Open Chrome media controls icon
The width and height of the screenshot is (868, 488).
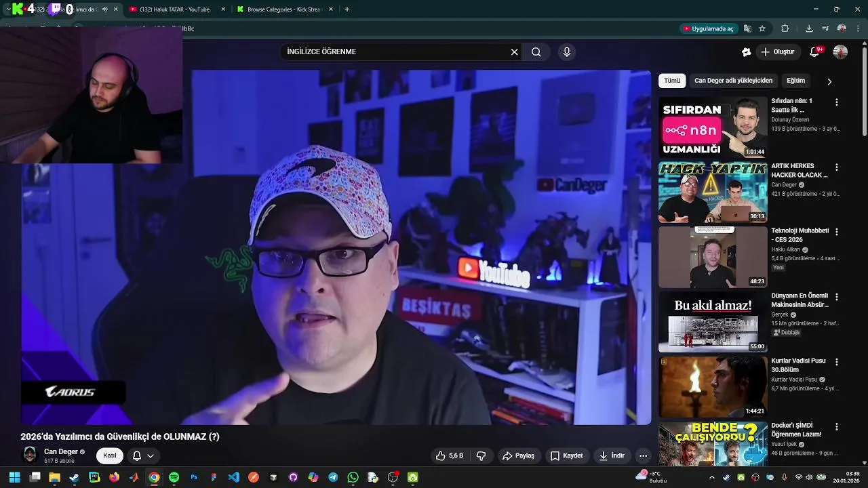[x=825, y=28]
